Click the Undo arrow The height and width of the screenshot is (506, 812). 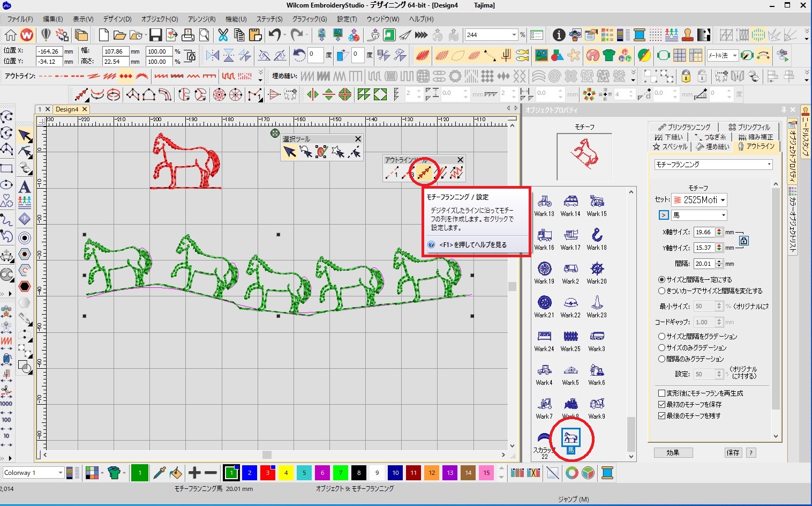(275, 35)
